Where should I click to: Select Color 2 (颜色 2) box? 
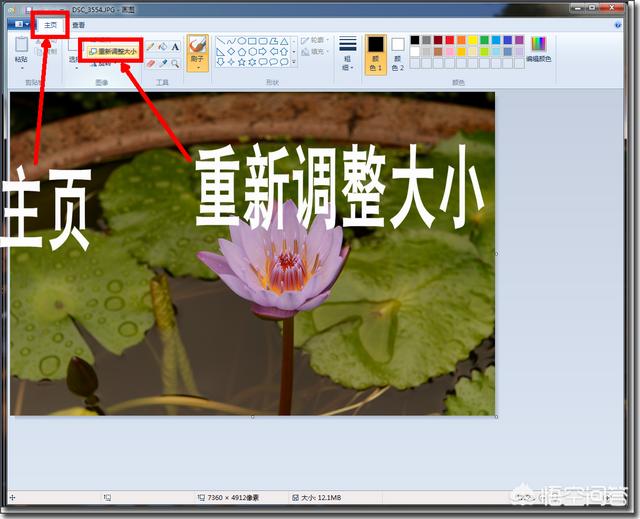pyautogui.click(x=397, y=51)
